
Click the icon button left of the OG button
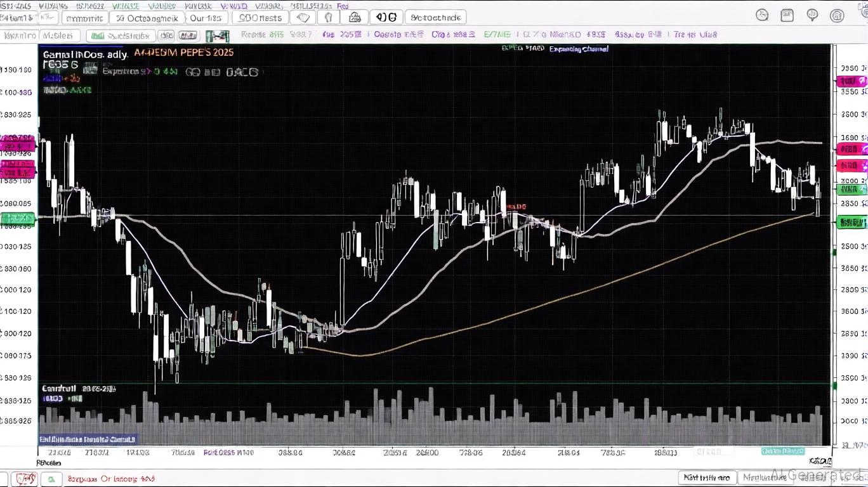pyautogui.click(x=355, y=18)
